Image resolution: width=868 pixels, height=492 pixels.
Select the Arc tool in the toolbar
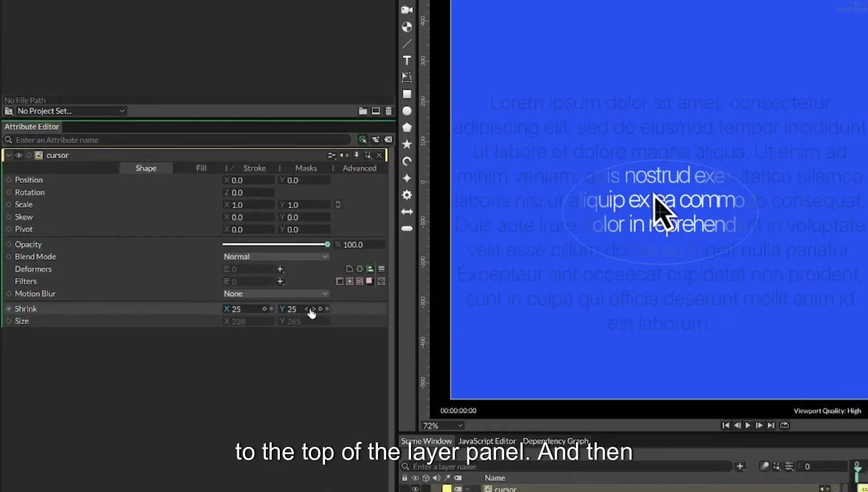[x=407, y=161]
